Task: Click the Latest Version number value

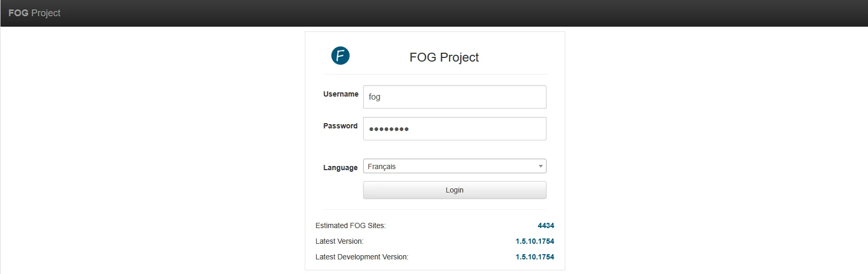Action: (535, 241)
